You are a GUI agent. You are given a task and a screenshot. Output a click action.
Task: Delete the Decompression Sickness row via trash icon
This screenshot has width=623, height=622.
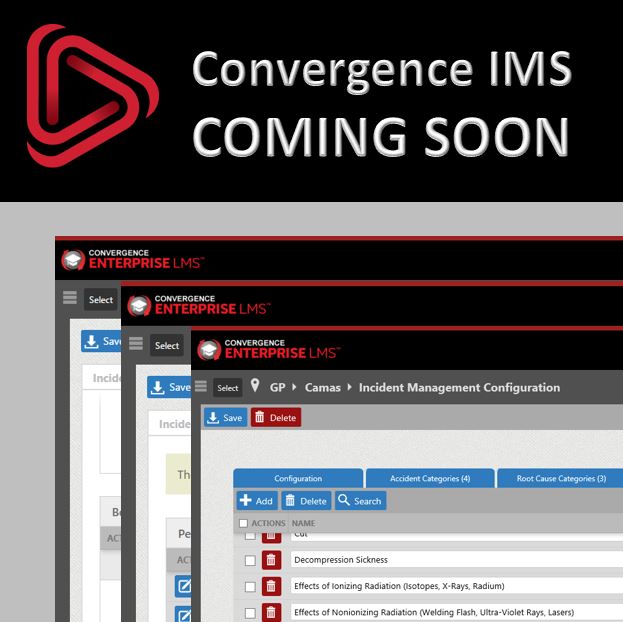pyautogui.click(x=271, y=560)
